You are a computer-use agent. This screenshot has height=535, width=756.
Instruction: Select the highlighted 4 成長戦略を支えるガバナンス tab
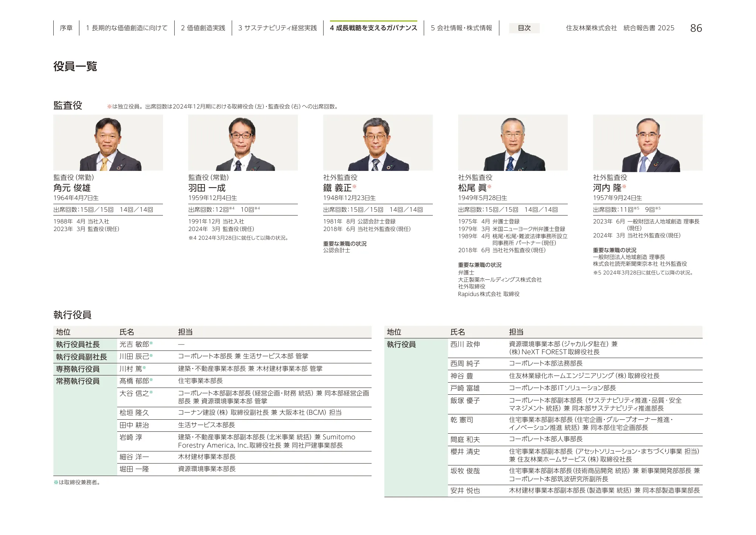374,27
